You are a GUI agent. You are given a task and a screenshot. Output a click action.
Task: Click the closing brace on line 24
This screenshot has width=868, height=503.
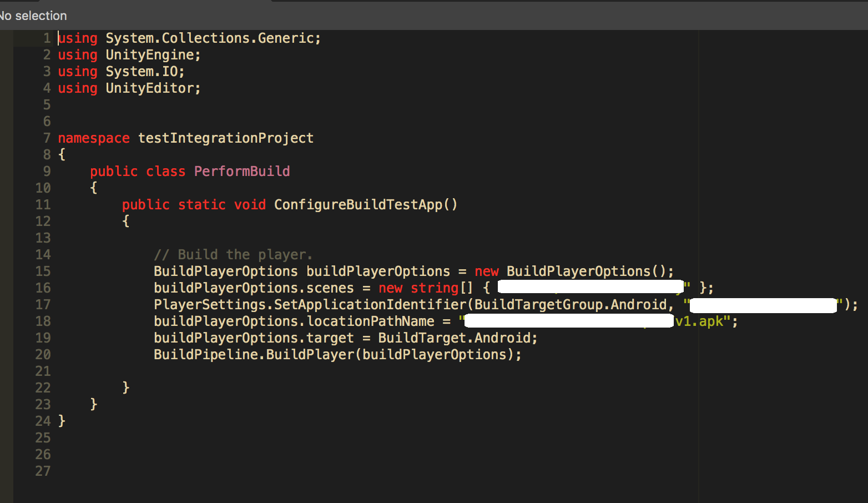coord(62,421)
